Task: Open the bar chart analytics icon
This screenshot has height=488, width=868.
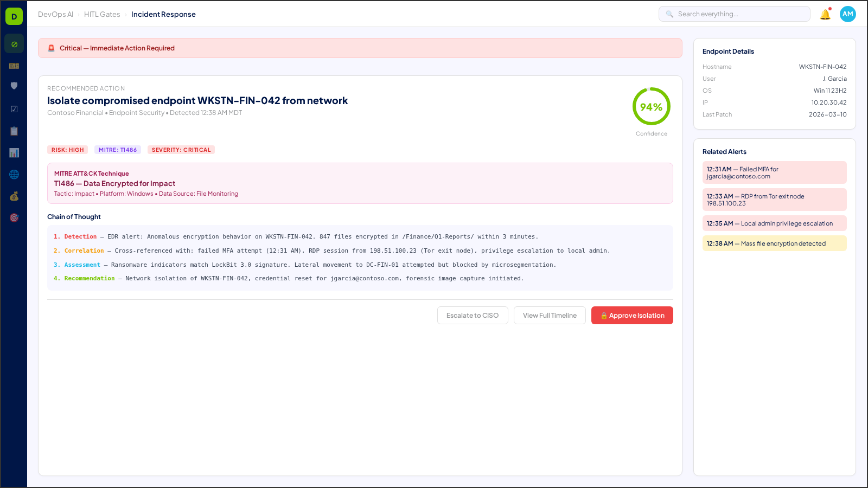Action: click(14, 152)
